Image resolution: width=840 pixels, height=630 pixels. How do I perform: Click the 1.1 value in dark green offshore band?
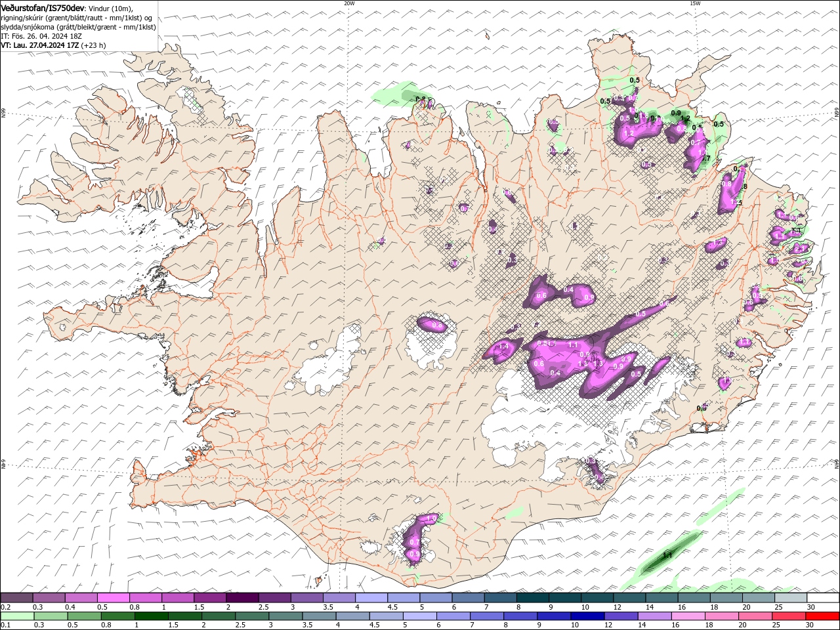[667, 555]
